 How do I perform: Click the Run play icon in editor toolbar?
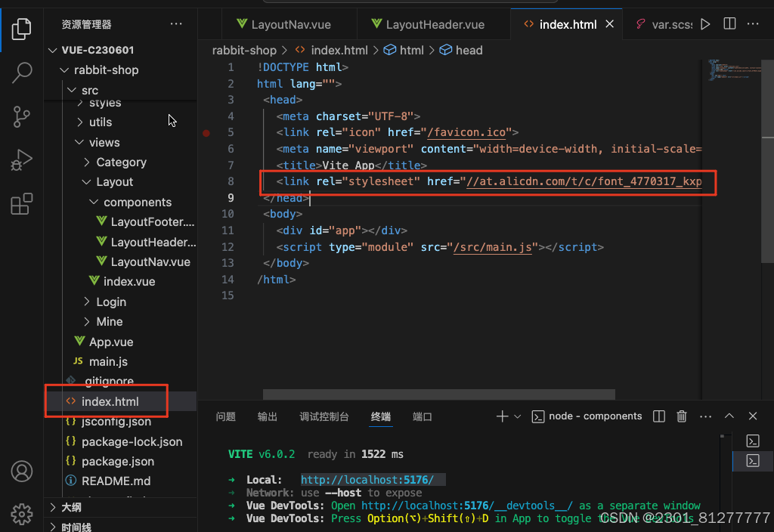(x=705, y=24)
